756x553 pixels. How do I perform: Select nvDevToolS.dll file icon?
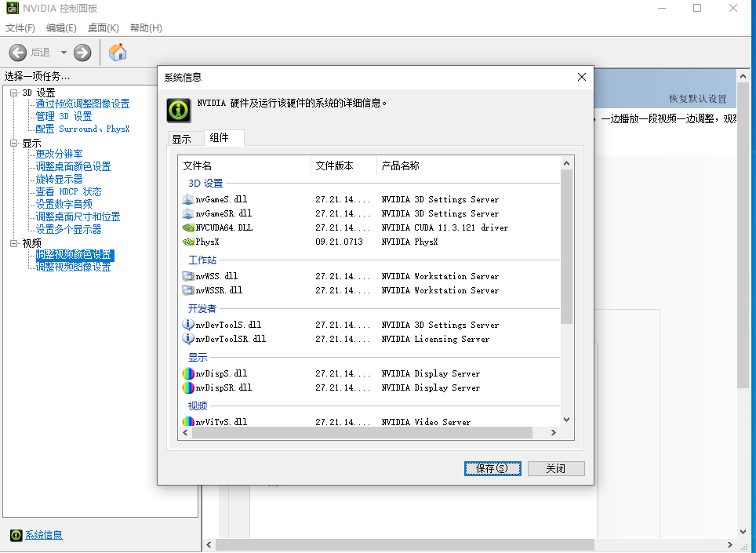tap(188, 325)
